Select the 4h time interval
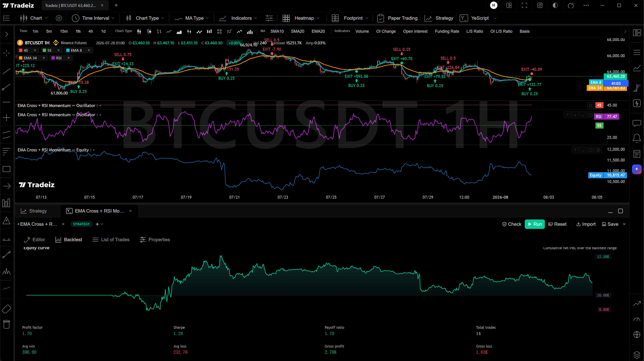The image size is (644, 361). [x=91, y=31]
